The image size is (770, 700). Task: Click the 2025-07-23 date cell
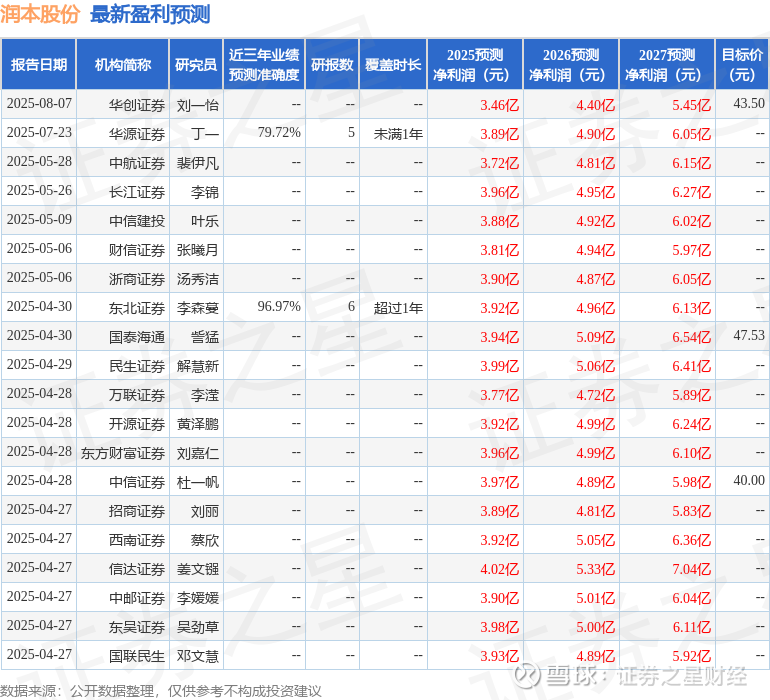coord(39,133)
